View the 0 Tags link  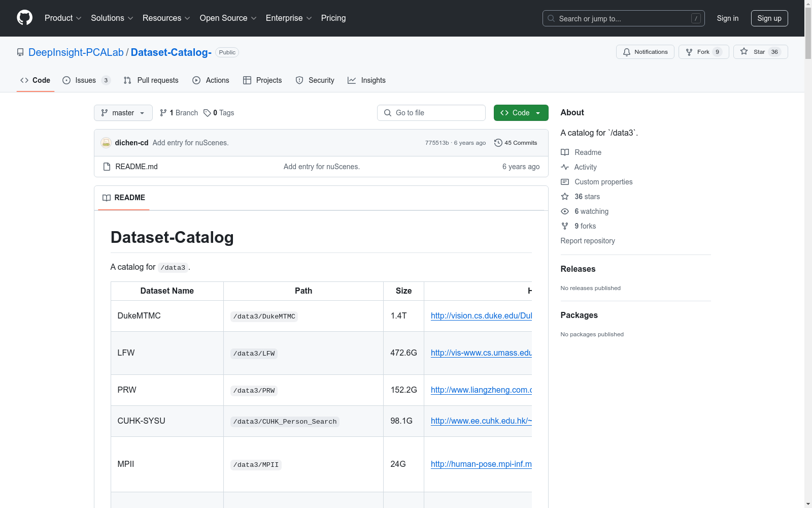(x=219, y=113)
